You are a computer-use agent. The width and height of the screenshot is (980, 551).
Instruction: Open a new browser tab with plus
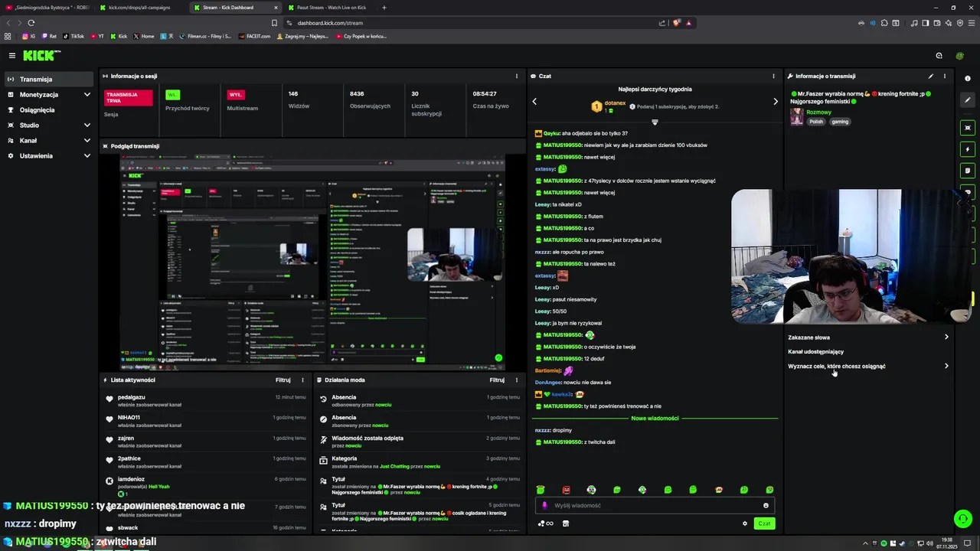pos(384,8)
